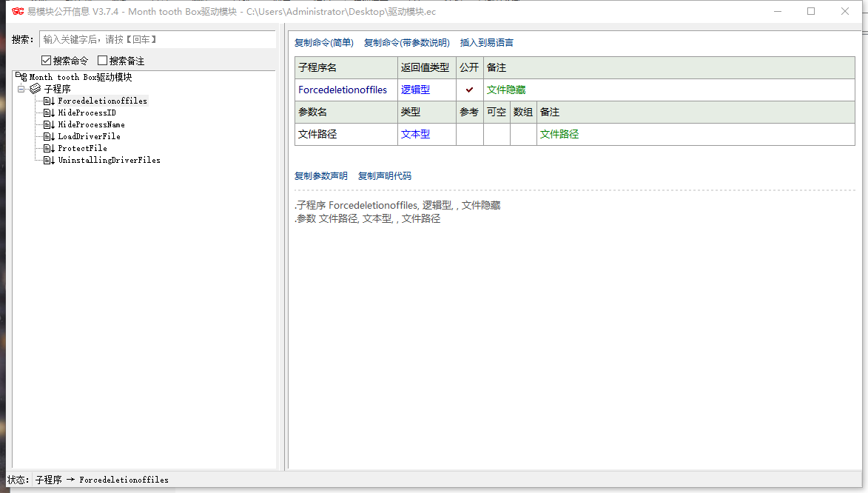868x493 pixels.
Task: Enable the 搜索备注 checkbox
Action: (103, 61)
